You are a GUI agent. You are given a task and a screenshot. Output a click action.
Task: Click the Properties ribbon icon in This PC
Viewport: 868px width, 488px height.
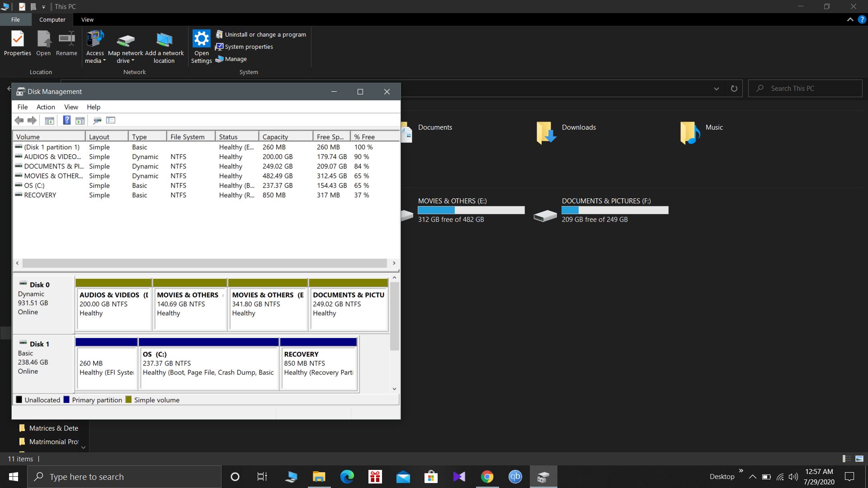[18, 43]
